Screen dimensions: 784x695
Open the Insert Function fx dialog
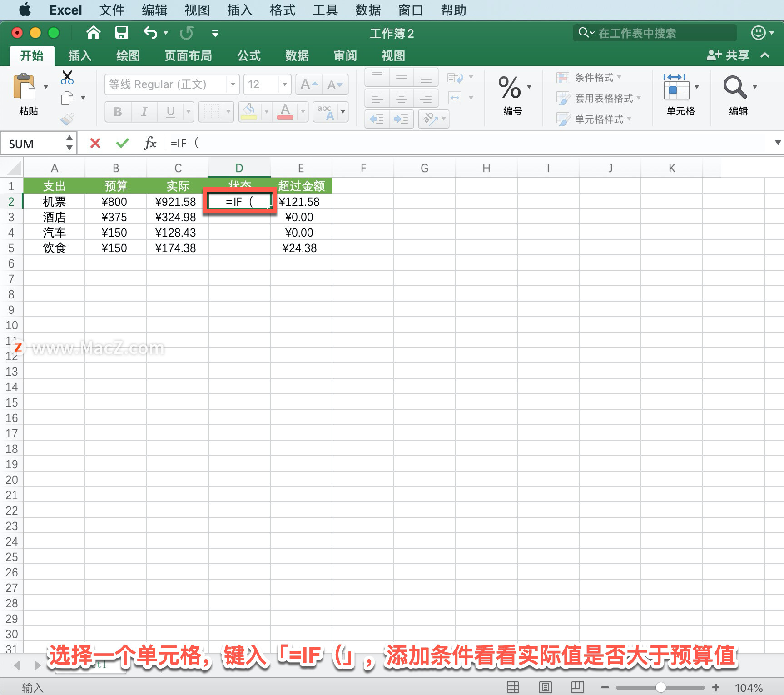149,143
